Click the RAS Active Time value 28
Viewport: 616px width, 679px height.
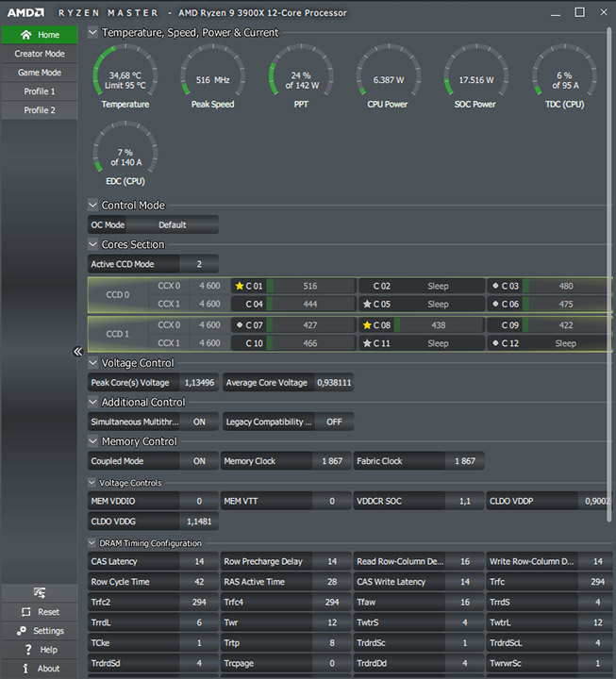[x=332, y=582]
